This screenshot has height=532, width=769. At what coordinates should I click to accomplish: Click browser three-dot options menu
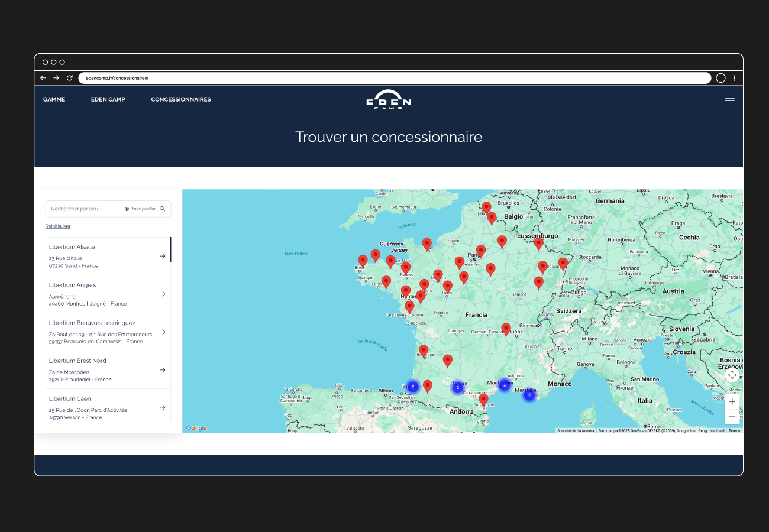pos(734,78)
